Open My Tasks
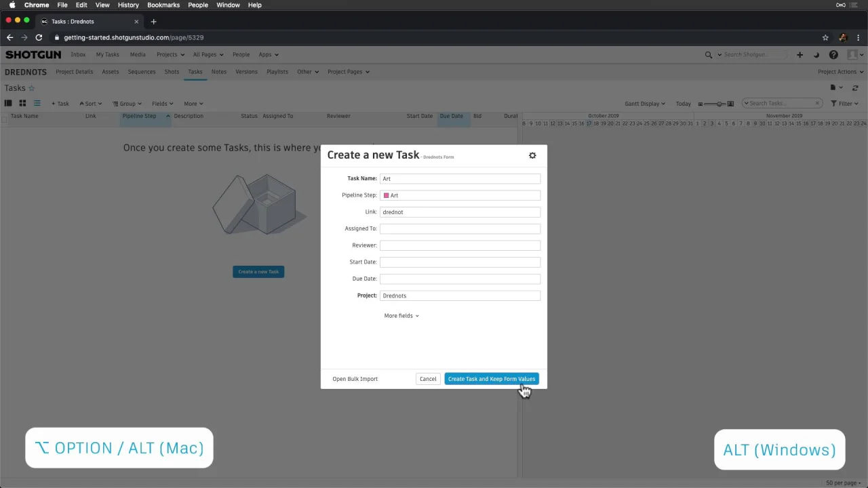 (107, 55)
